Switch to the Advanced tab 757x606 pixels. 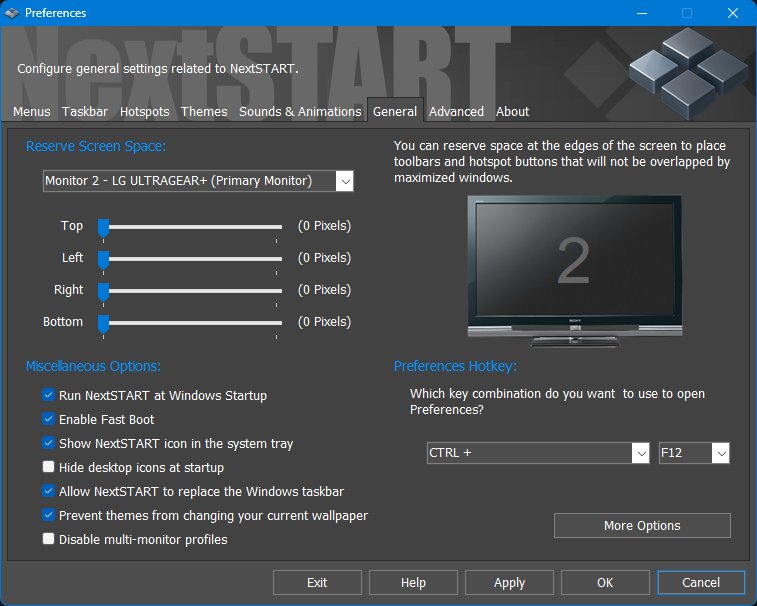(456, 112)
